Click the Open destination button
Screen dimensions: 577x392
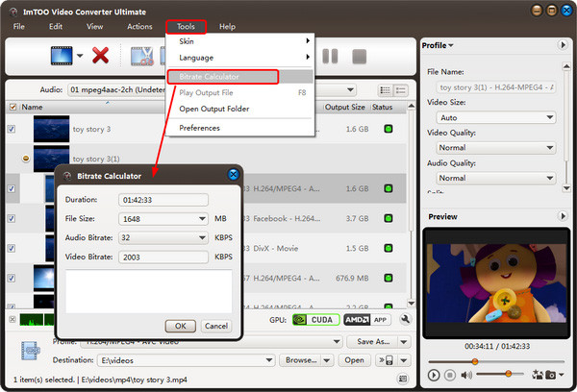354,360
